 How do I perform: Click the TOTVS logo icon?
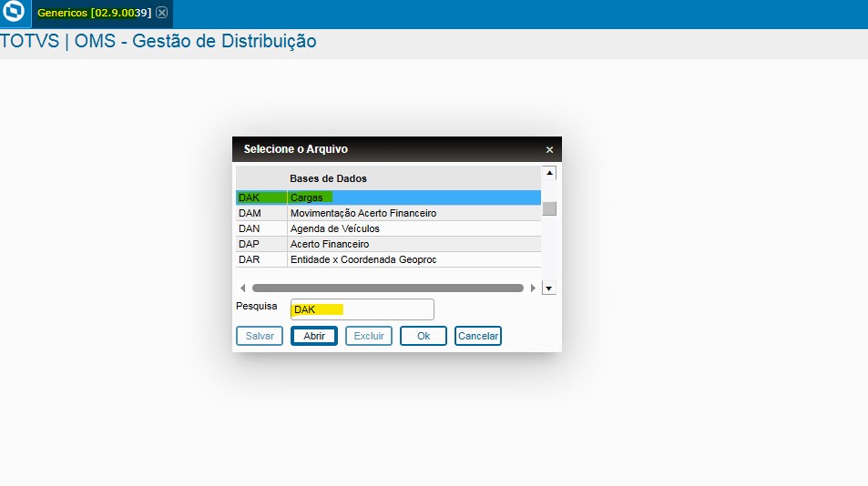coord(14,12)
